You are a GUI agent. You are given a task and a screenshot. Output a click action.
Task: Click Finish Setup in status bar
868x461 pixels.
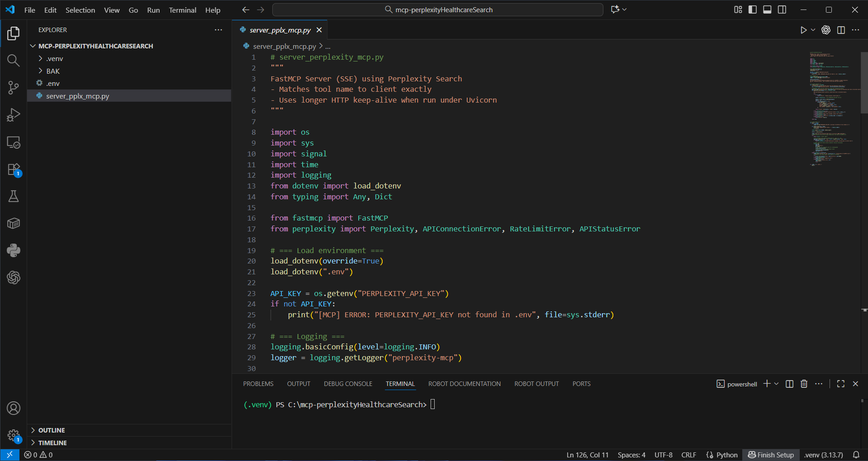(x=771, y=455)
